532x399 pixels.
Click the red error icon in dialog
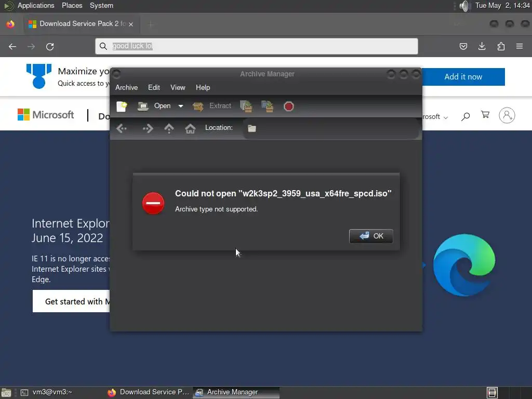tap(153, 204)
